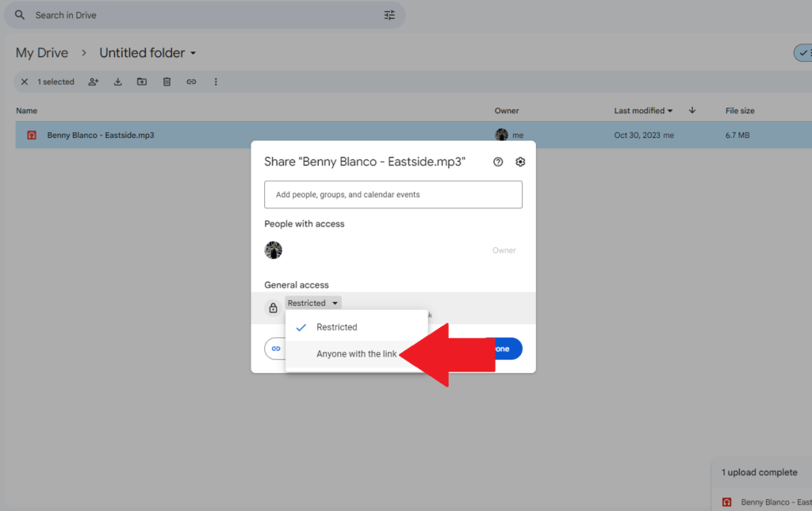Click the owner profile picture in the share dialog
Viewport: 812px width, 511px height.
click(274, 250)
